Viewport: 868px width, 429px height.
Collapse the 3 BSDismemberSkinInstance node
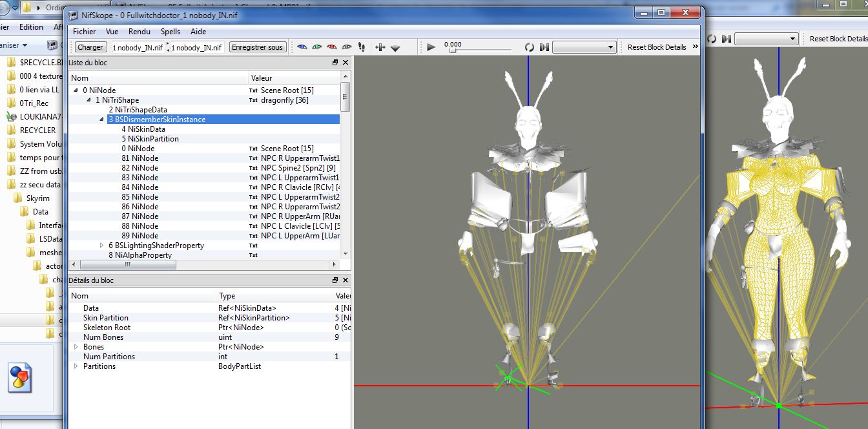[x=102, y=120]
